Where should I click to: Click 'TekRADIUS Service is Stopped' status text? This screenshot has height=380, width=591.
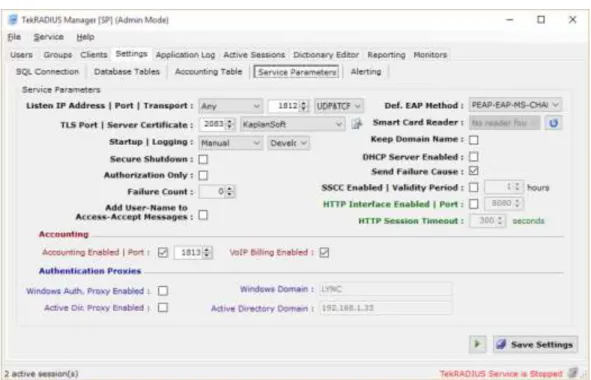(x=501, y=374)
